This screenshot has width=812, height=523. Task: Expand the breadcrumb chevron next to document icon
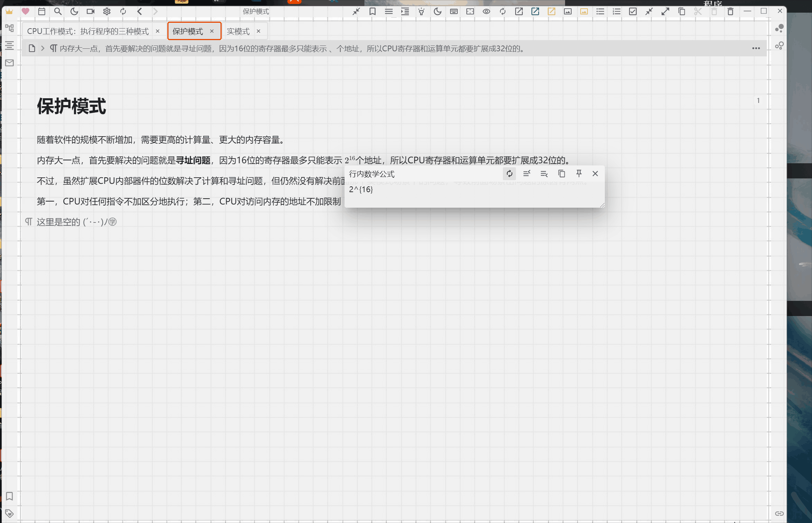[x=42, y=48]
